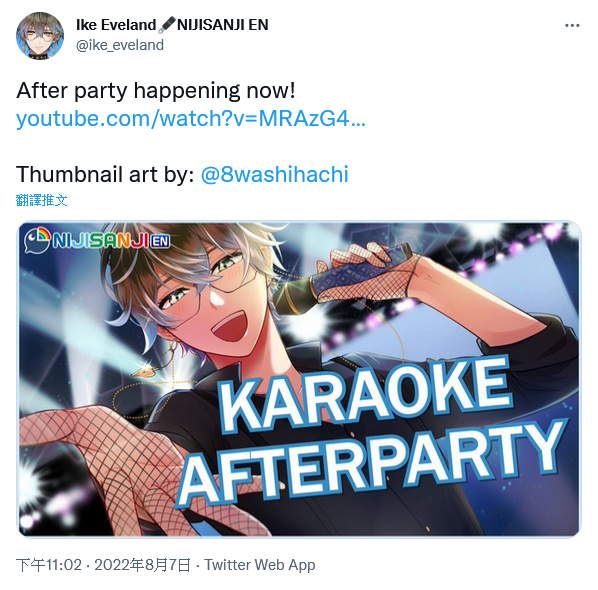
Task: Click the AFTERPARTY text on the thumbnail
Action: pos(370,463)
